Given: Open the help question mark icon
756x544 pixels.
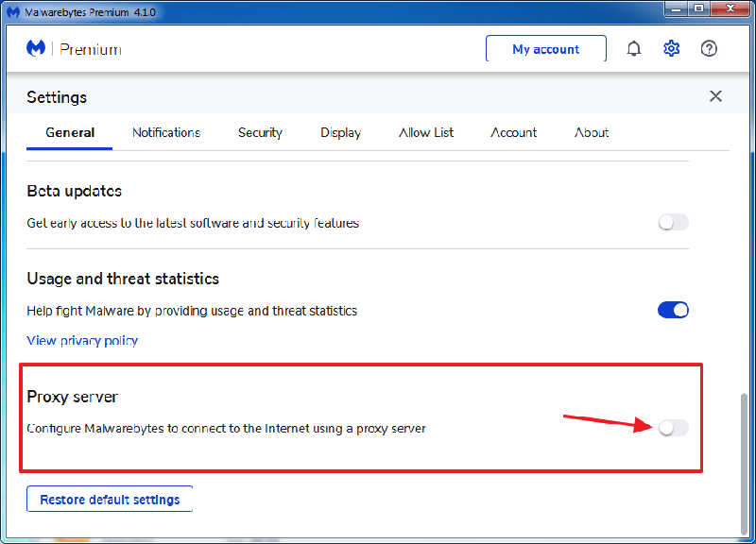Looking at the screenshot, I should pos(709,49).
